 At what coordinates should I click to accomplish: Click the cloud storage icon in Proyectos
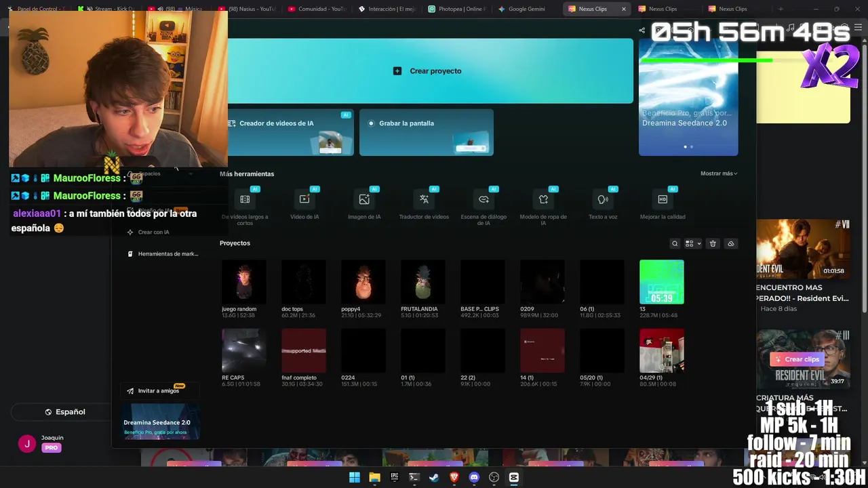(x=730, y=243)
